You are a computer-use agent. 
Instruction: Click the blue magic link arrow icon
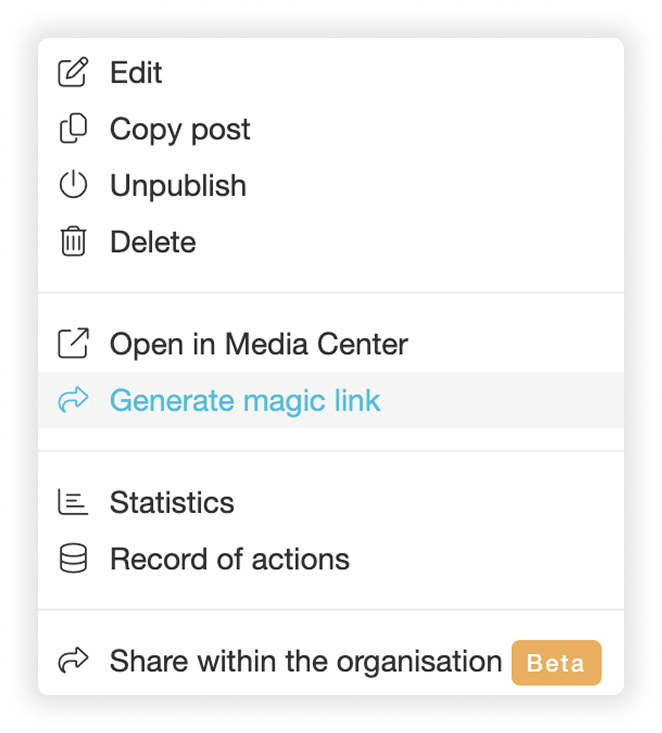pos(73,400)
